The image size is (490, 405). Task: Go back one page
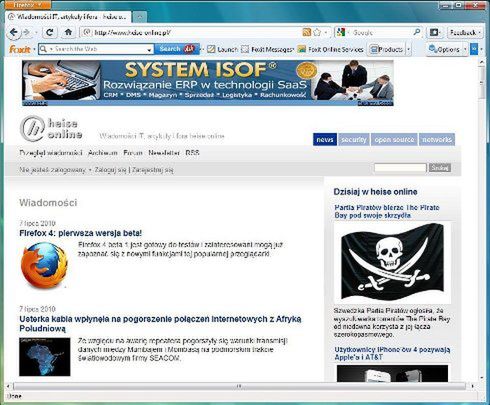click(14, 32)
